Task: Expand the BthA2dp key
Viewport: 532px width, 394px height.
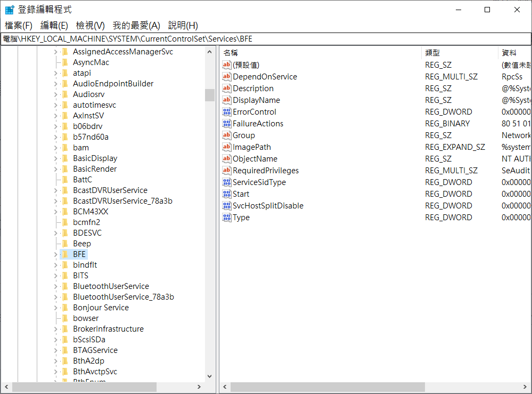Action: 55,361
